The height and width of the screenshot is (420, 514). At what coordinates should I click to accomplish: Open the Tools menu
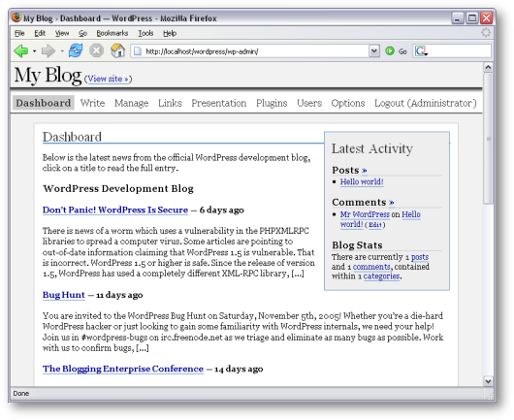click(x=145, y=33)
